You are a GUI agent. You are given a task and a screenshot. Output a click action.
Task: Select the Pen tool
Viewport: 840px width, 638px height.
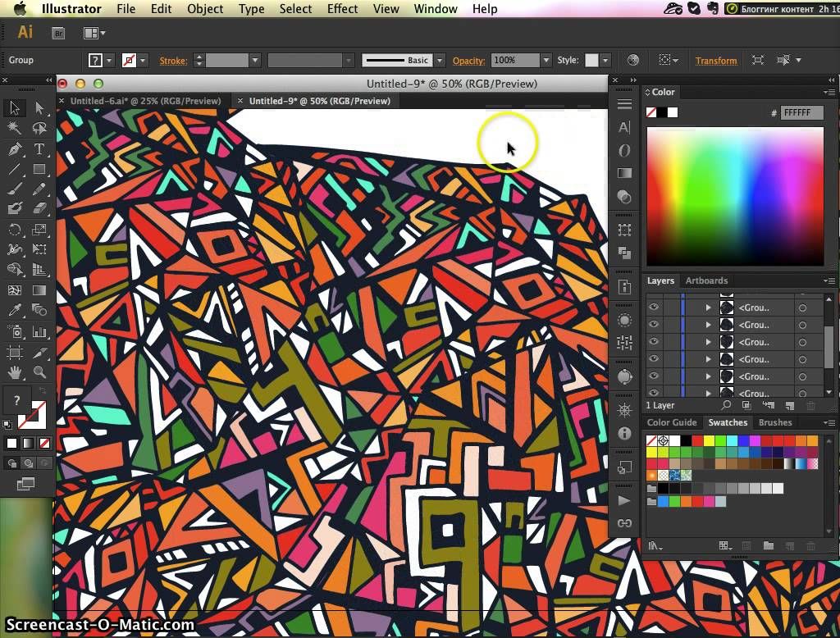(x=15, y=149)
